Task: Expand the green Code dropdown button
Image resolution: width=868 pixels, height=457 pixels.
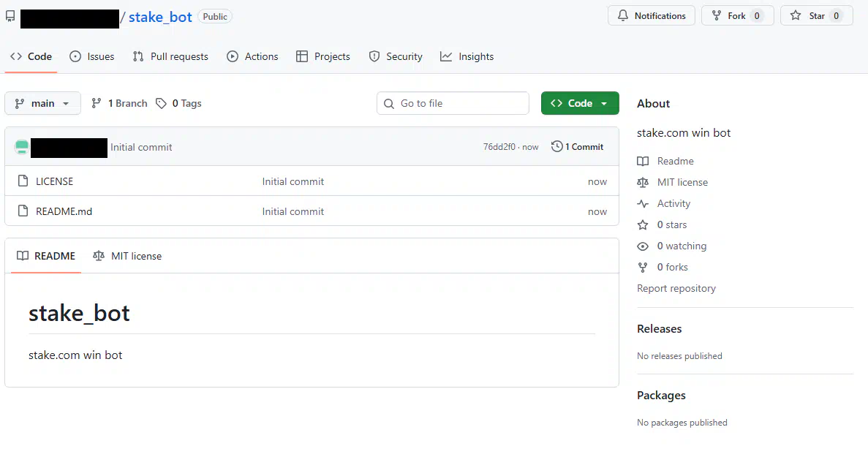Action: click(580, 103)
